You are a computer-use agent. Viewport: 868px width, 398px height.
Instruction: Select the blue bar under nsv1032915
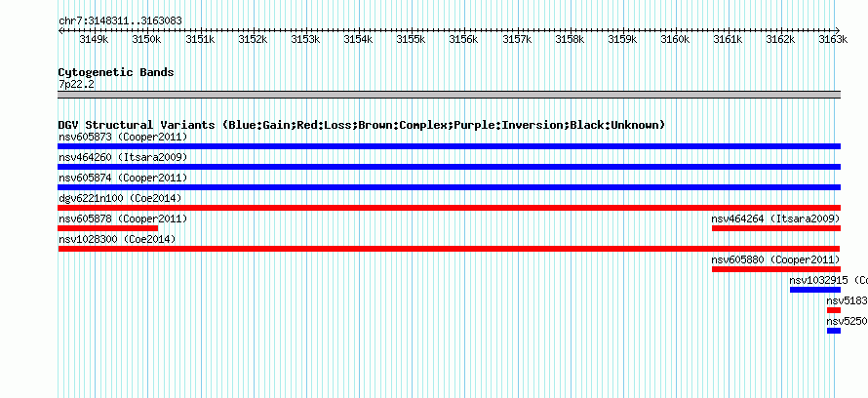[815, 290]
